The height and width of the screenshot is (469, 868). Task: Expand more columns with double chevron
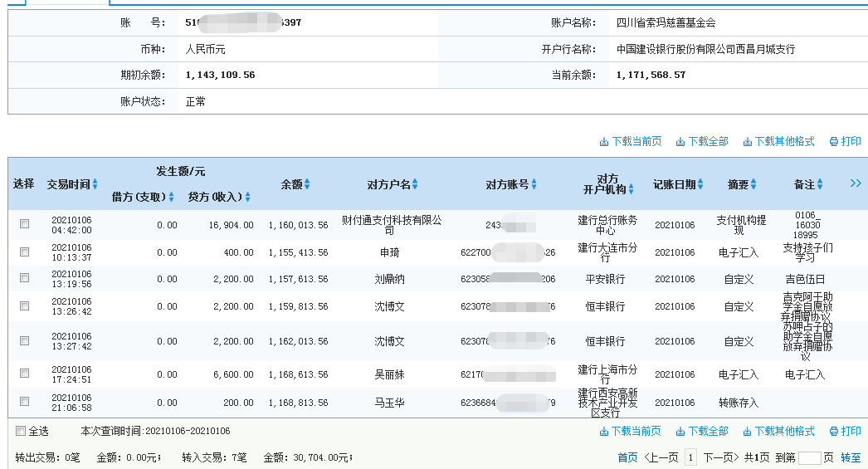pos(856,183)
